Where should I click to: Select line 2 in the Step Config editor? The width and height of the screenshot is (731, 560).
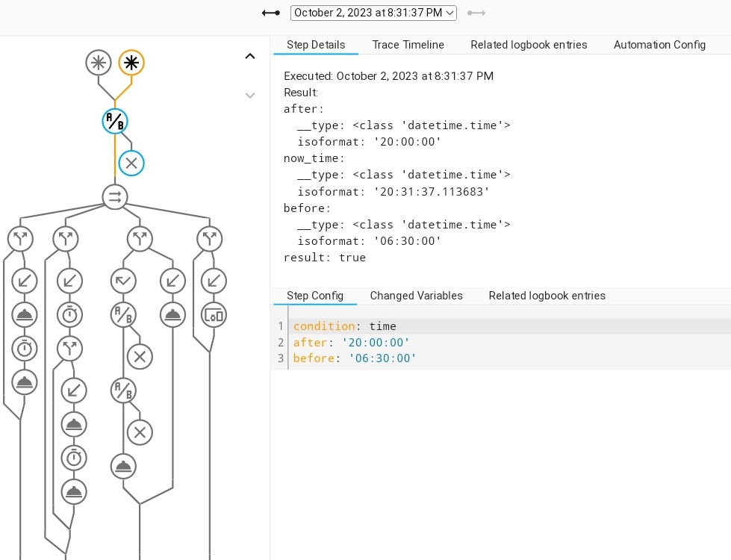(351, 343)
